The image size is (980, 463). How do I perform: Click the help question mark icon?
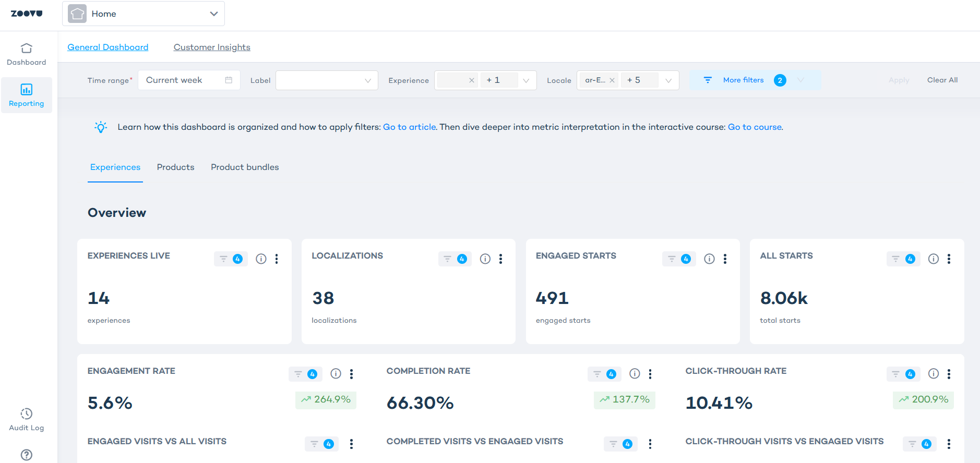[x=27, y=455]
